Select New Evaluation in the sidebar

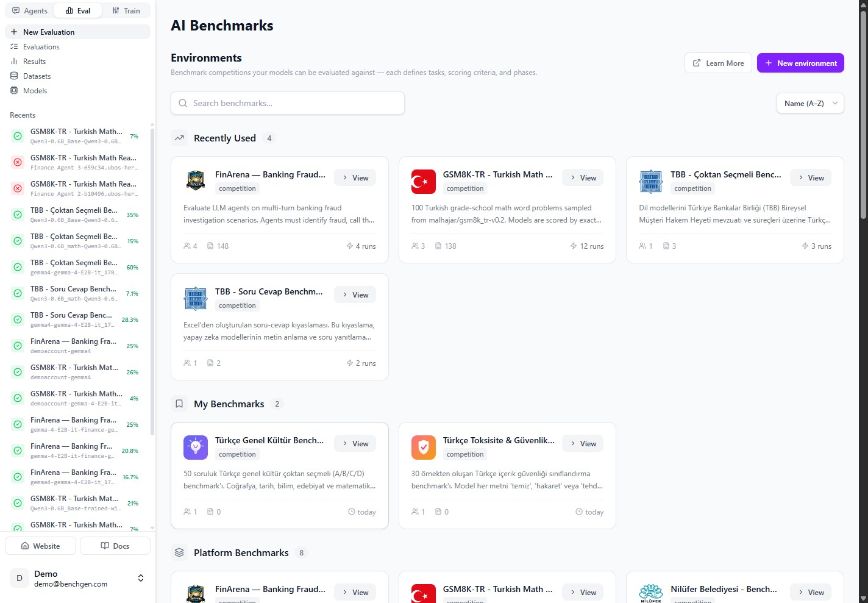pyautogui.click(x=77, y=32)
